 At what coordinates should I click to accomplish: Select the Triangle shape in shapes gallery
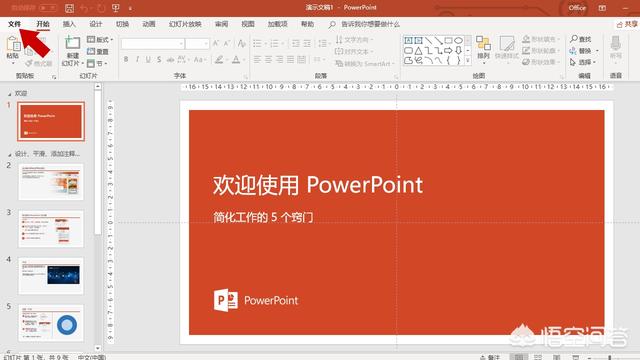(x=418, y=50)
